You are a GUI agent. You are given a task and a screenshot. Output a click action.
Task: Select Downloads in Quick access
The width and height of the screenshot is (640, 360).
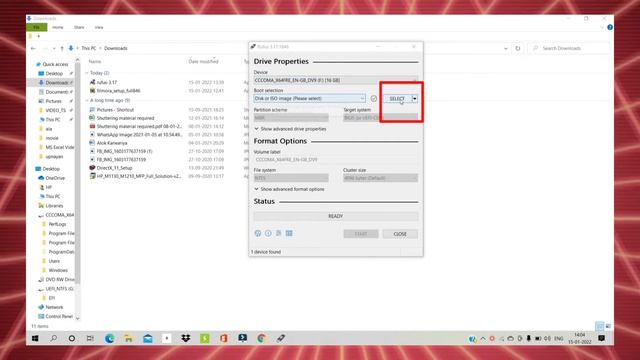(x=55, y=83)
